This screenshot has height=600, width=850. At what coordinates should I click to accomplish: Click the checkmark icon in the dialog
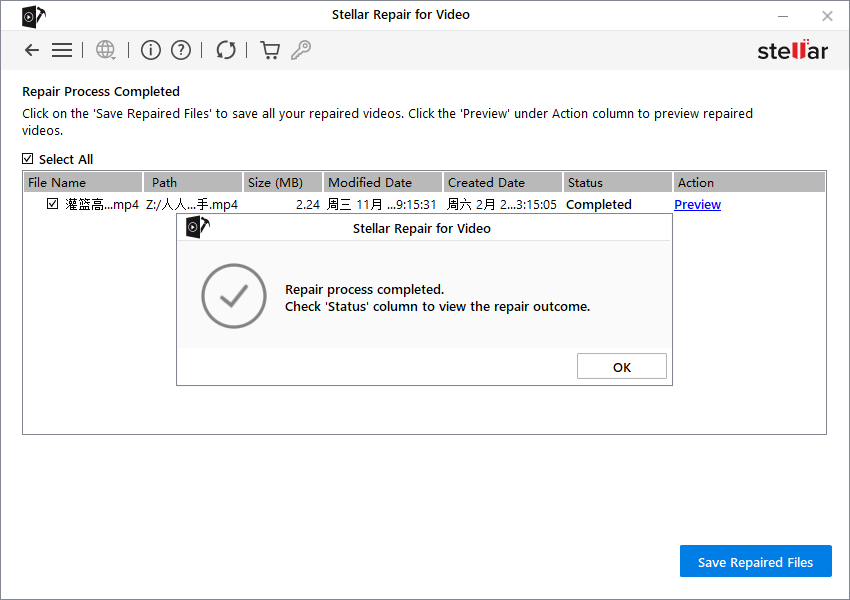(x=233, y=296)
